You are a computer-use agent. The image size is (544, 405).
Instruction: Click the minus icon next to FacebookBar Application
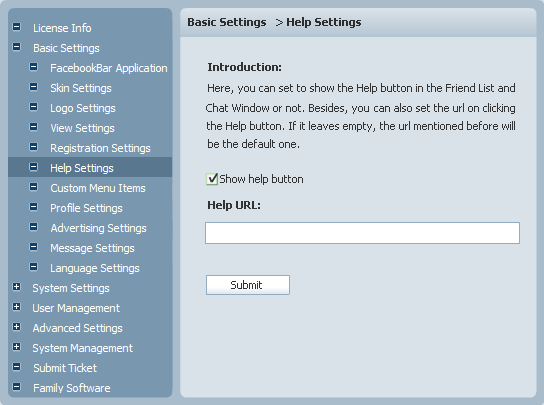click(33, 67)
